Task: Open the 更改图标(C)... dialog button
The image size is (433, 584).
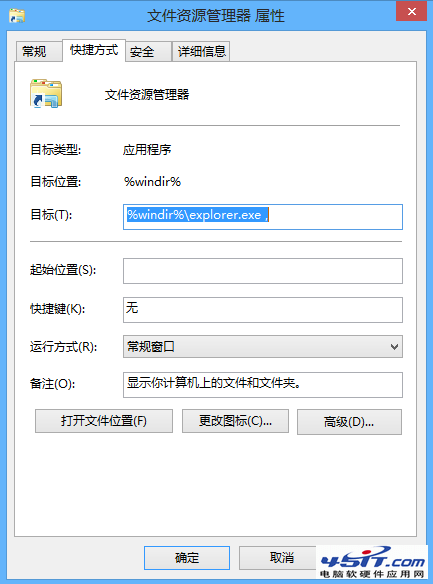Action: coord(235,421)
